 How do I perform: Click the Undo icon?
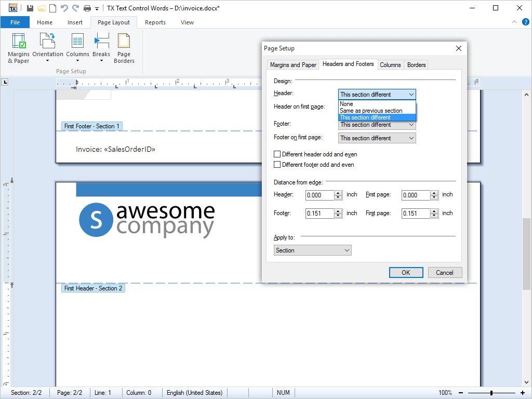pyautogui.click(x=63, y=8)
